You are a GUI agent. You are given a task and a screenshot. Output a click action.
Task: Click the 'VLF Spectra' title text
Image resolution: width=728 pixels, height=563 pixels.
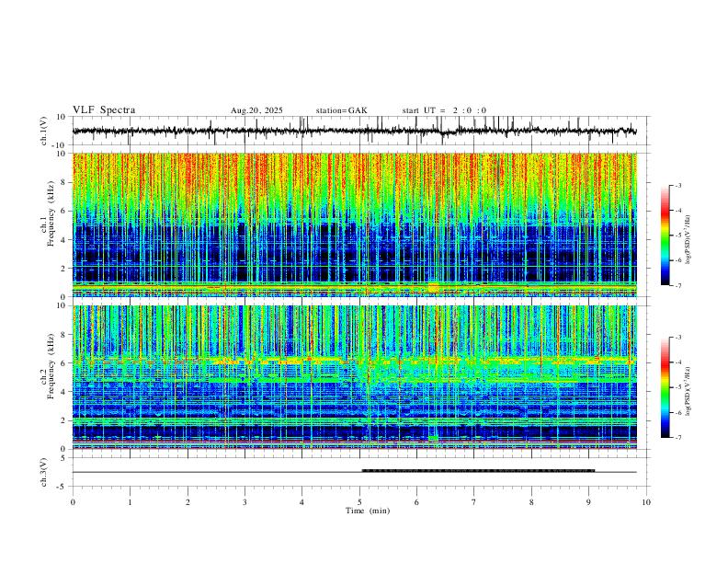tap(104, 110)
